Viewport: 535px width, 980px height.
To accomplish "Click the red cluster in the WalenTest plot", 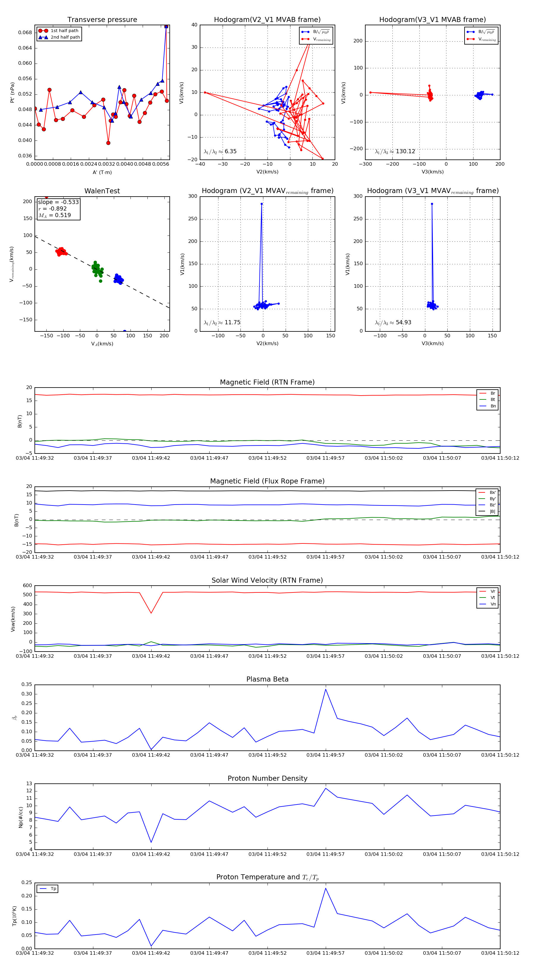I will [x=61, y=252].
